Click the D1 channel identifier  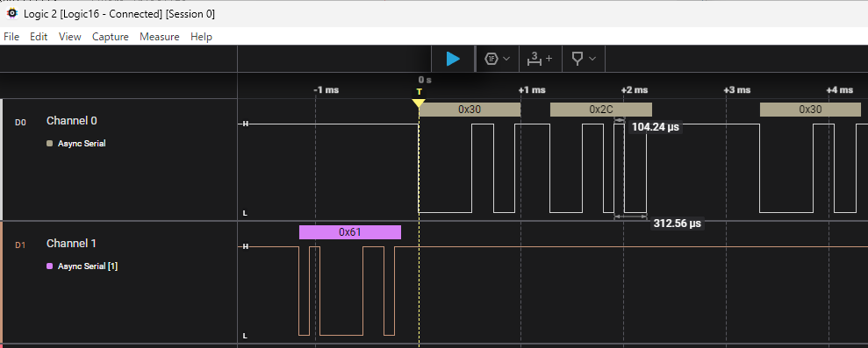(20, 245)
